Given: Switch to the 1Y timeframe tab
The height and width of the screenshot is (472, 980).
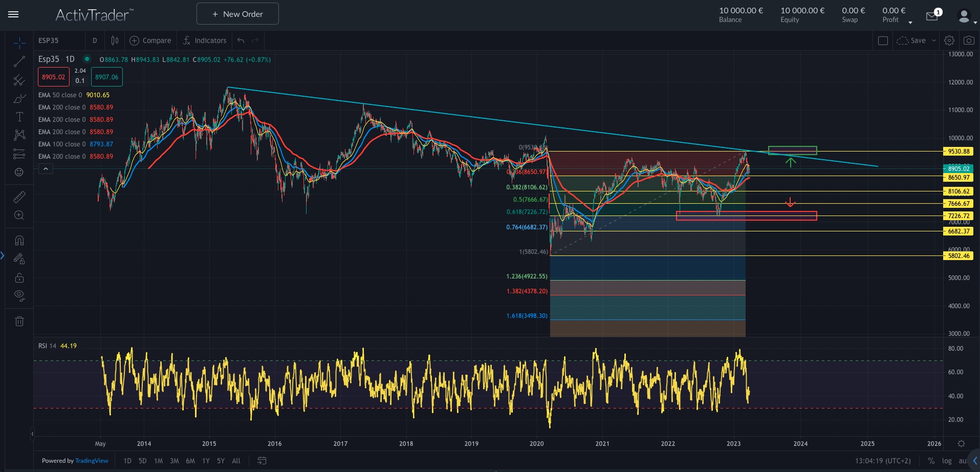Looking at the screenshot, I should 205,461.
